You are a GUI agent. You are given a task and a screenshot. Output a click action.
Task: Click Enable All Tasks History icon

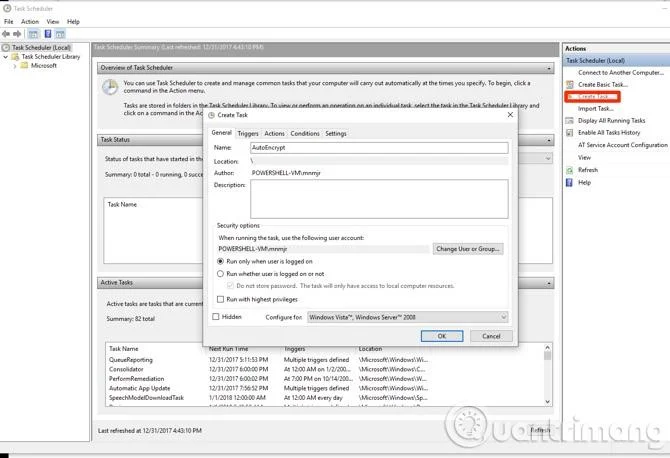pos(570,133)
